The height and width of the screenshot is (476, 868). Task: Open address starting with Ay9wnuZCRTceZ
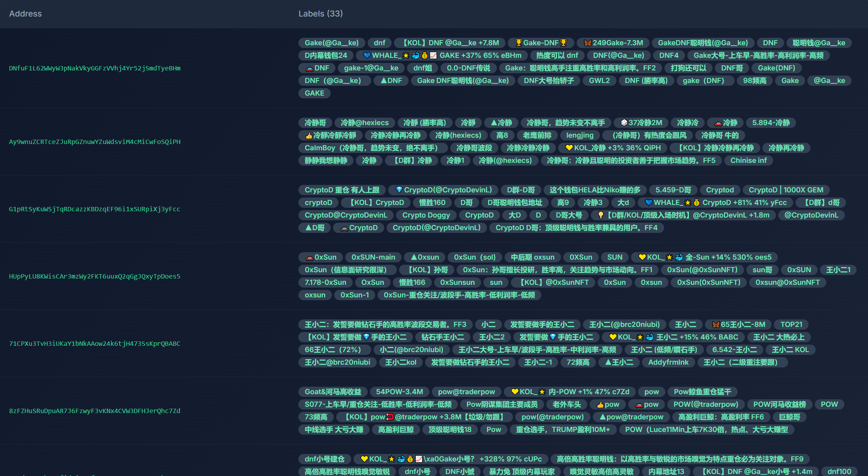(x=94, y=142)
